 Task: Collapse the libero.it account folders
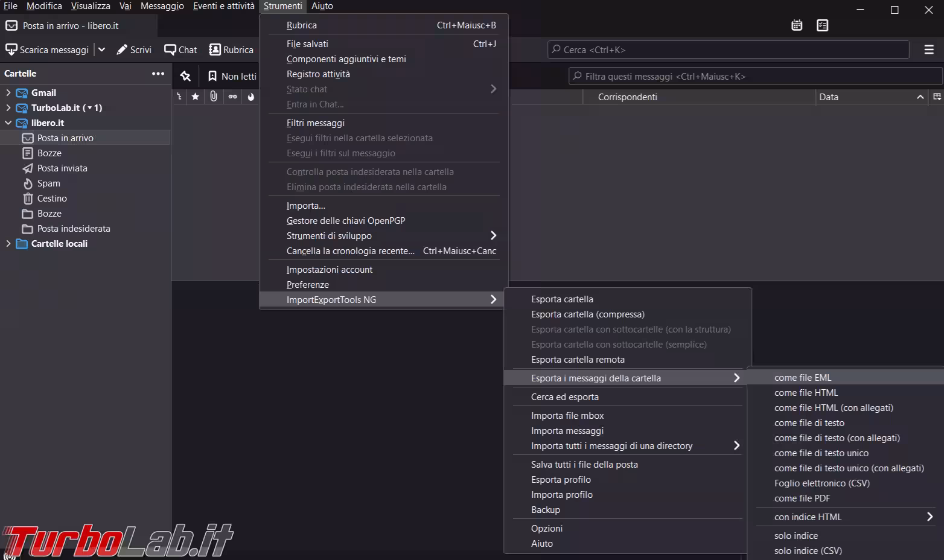[x=8, y=122]
